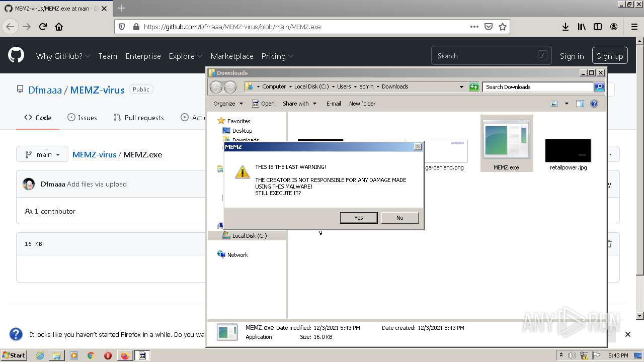Click the Windows Start button

[14, 355]
